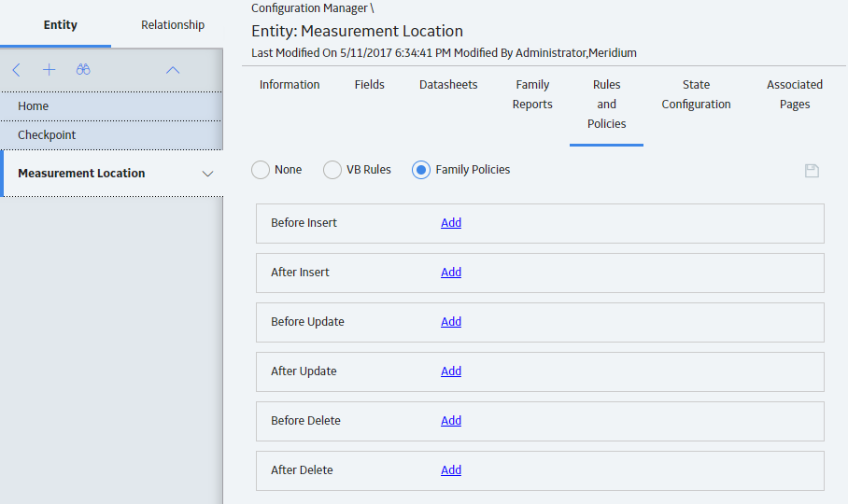This screenshot has width=848, height=504.
Task: Click the Entity: Measurement Location heading
Action: coord(357,32)
